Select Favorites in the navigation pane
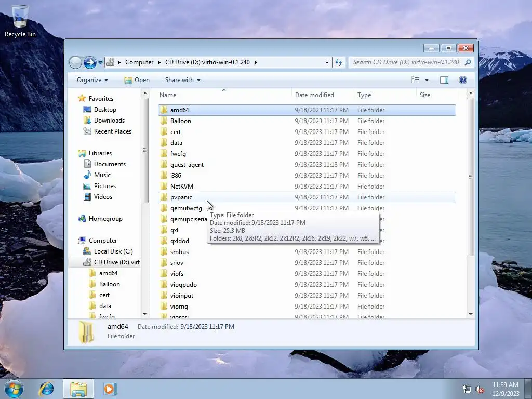The width and height of the screenshot is (532, 399). [x=101, y=99]
